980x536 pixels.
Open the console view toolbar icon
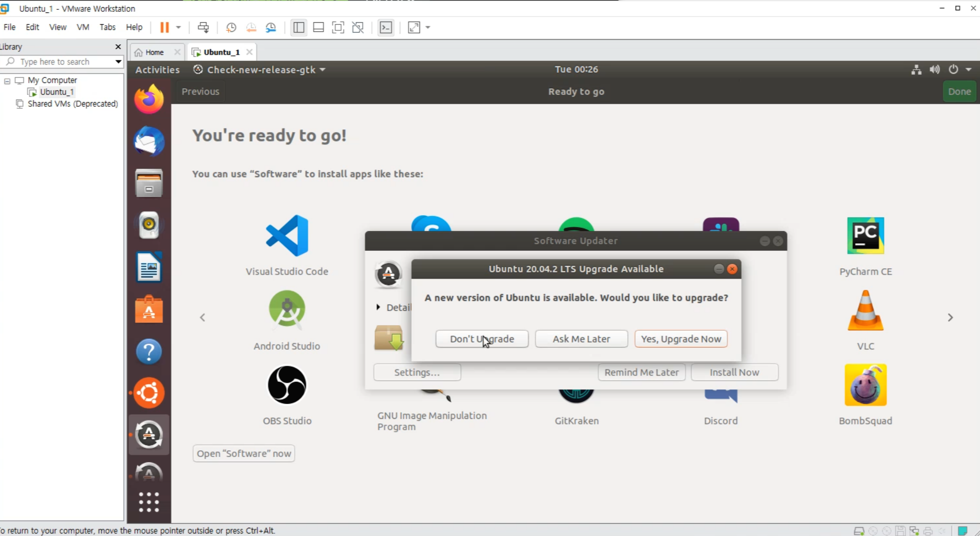(x=386, y=27)
